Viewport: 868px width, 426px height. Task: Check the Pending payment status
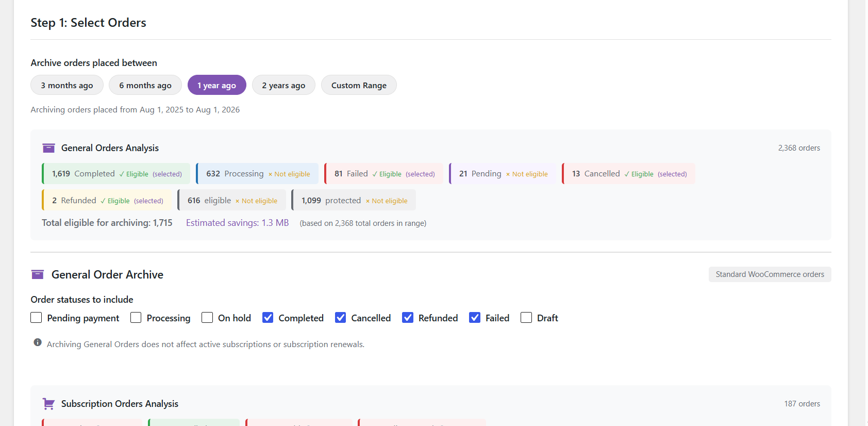coord(36,318)
